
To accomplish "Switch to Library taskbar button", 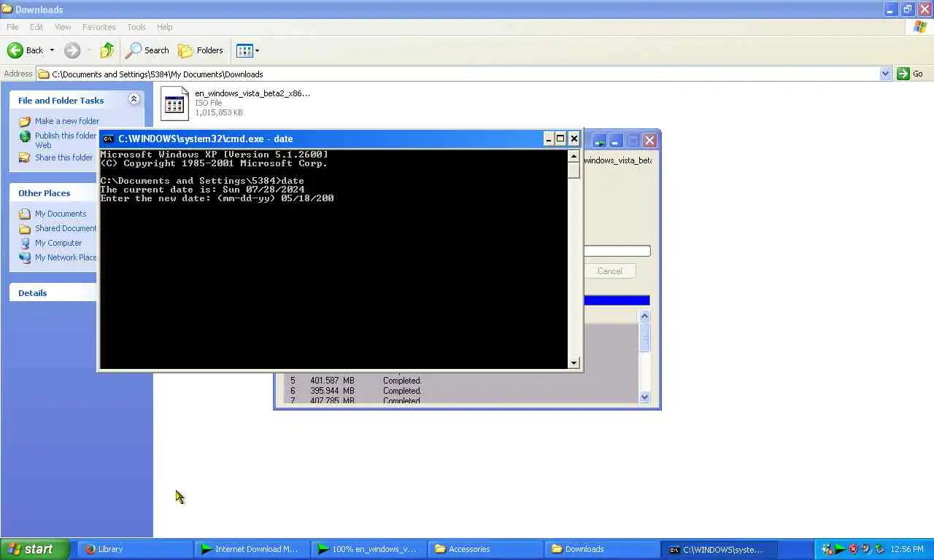I will (134, 549).
